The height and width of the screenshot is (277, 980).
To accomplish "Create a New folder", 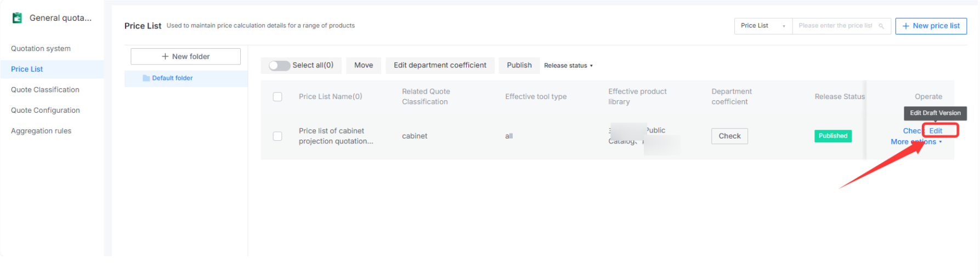I will point(185,56).
